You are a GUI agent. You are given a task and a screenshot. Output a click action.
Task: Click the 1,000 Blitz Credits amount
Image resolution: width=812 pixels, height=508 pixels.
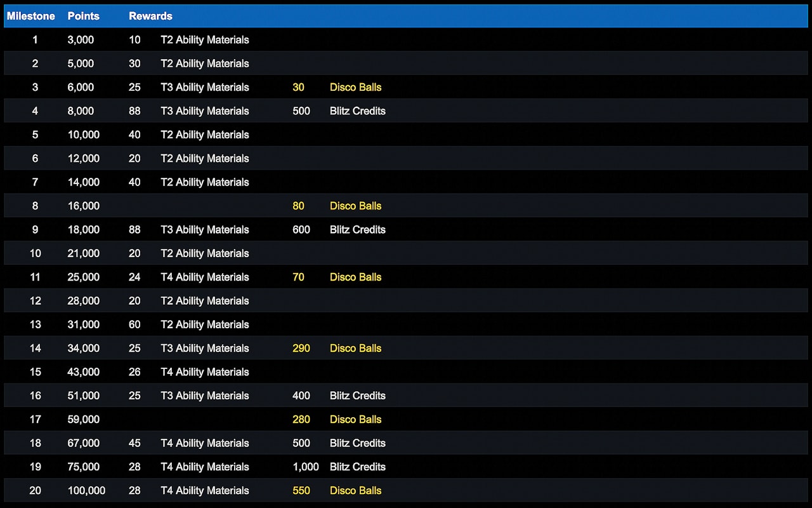coord(306,467)
